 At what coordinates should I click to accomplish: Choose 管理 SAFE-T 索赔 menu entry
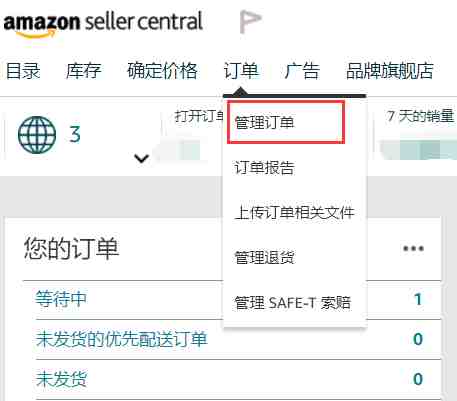[293, 303]
